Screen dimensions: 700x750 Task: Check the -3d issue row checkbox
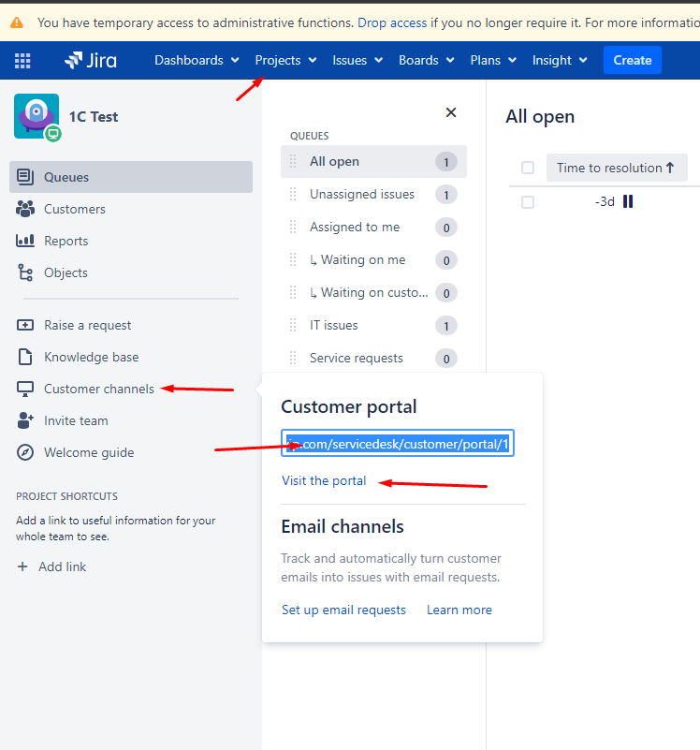tap(528, 202)
